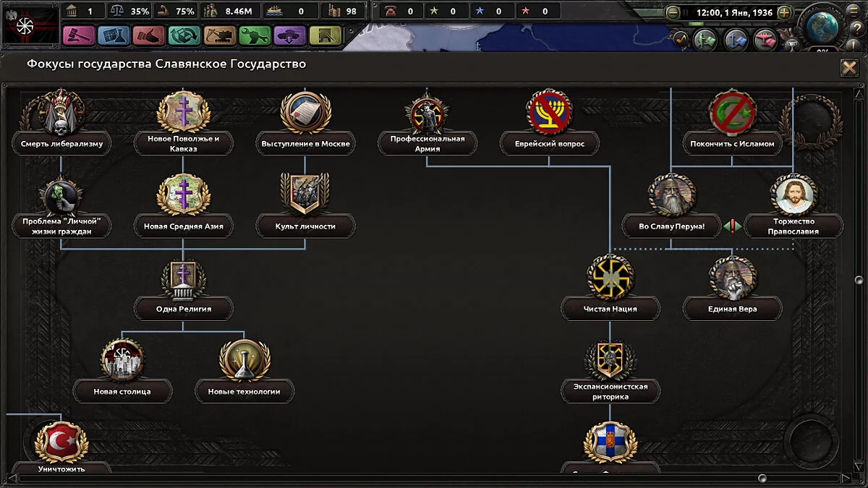Select the pink air force plane icon
This screenshot has width=868, height=488.
tap(766, 40)
